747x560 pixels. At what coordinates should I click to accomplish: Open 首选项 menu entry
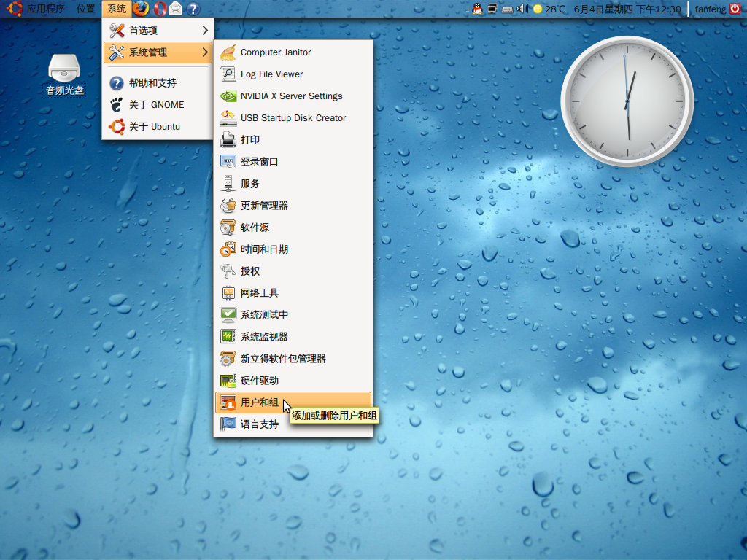click(x=158, y=31)
